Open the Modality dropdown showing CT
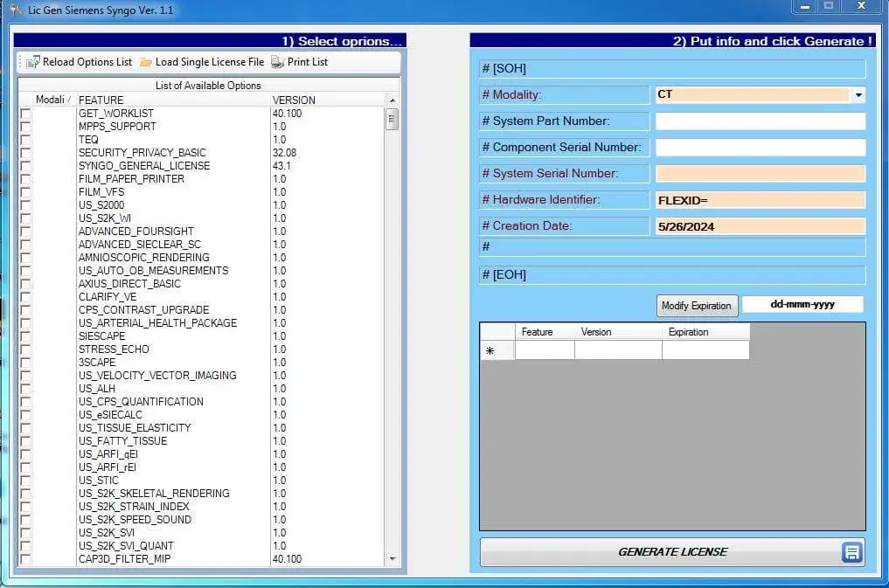The image size is (889, 588). click(x=858, y=94)
